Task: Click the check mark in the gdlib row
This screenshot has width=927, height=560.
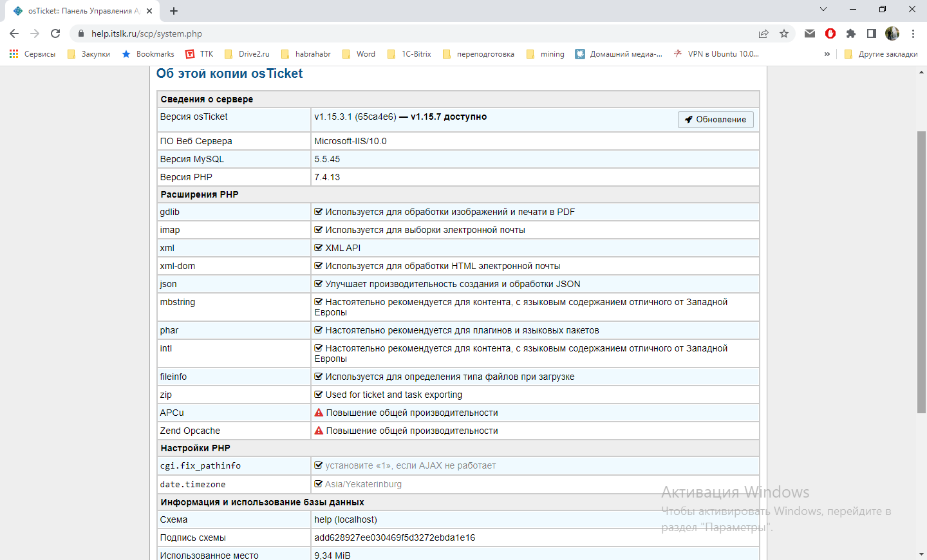Action: (x=318, y=212)
